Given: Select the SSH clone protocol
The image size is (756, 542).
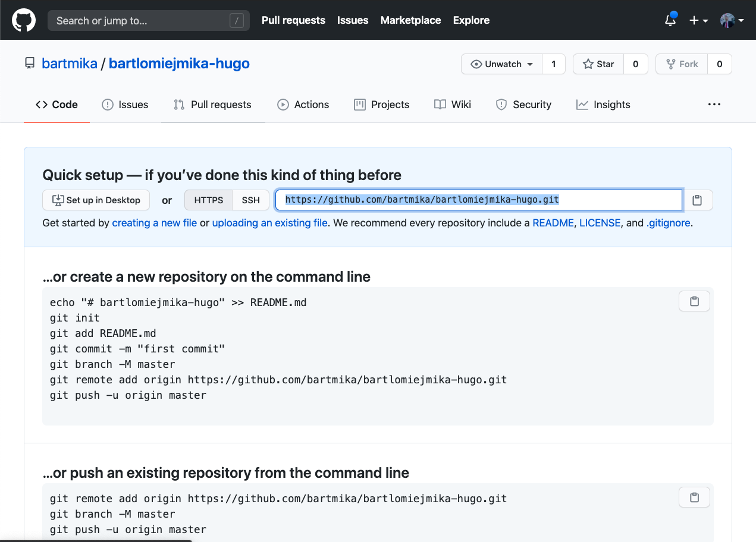Looking at the screenshot, I should click(251, 200).
